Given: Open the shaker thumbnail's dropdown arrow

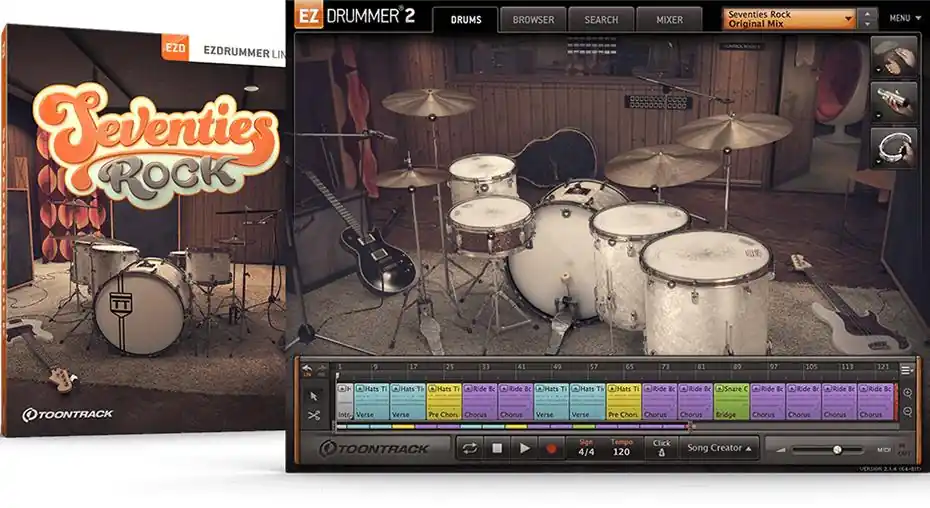Looking at the screenshot, I should [878, 116].
